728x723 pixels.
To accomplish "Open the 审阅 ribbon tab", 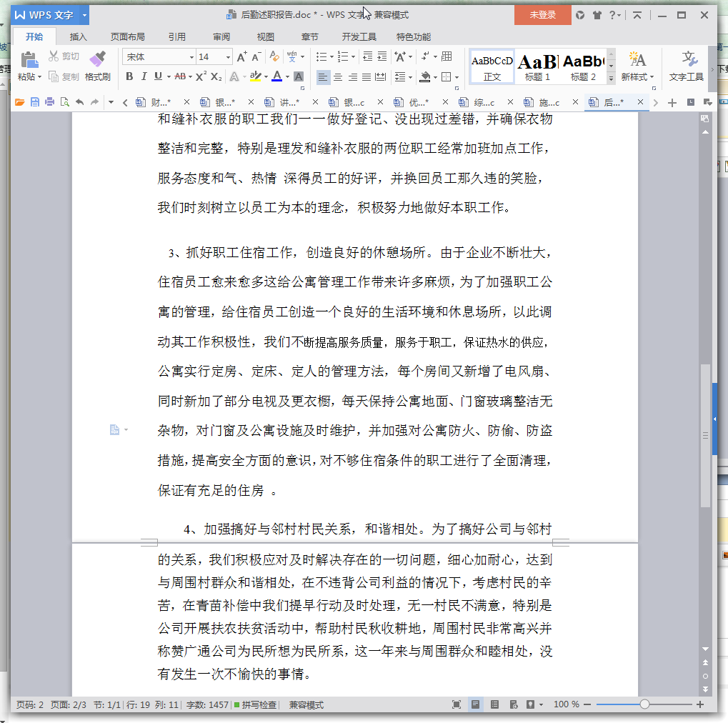I will point(221,36).
